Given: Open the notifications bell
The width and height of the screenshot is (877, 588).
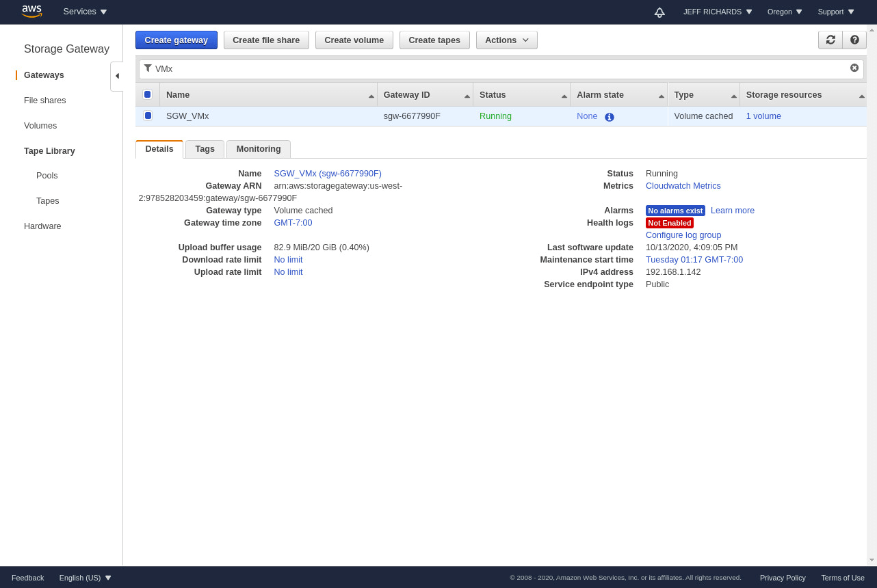Looking at the screenshot, I should (x=659, y=12).
